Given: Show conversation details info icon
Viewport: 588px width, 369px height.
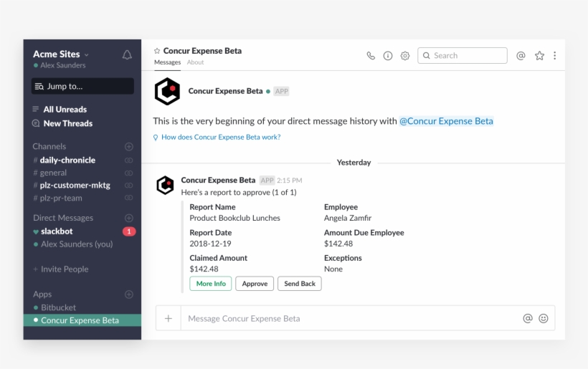Looking at the screenshot, I should click(388, 56).
